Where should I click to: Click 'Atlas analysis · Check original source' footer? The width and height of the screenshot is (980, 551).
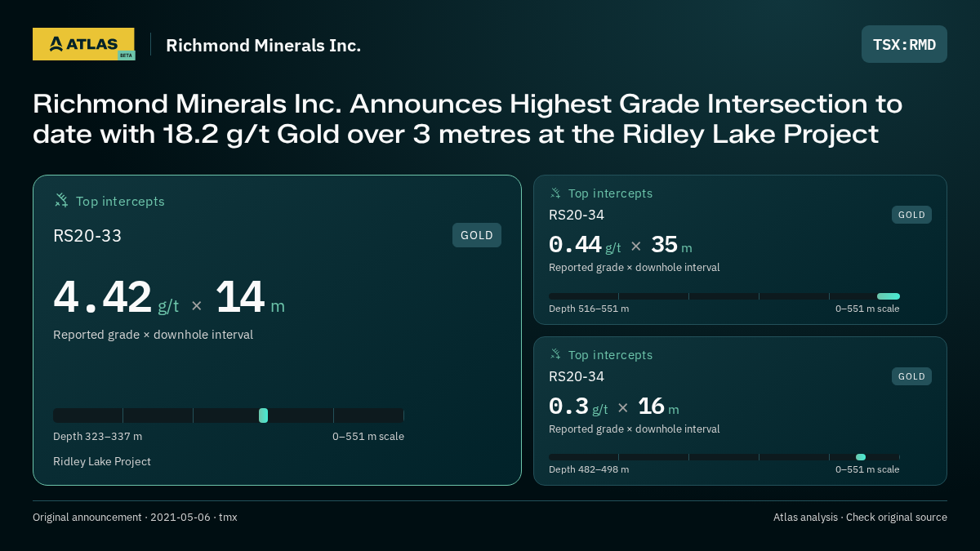coord(860,518)
